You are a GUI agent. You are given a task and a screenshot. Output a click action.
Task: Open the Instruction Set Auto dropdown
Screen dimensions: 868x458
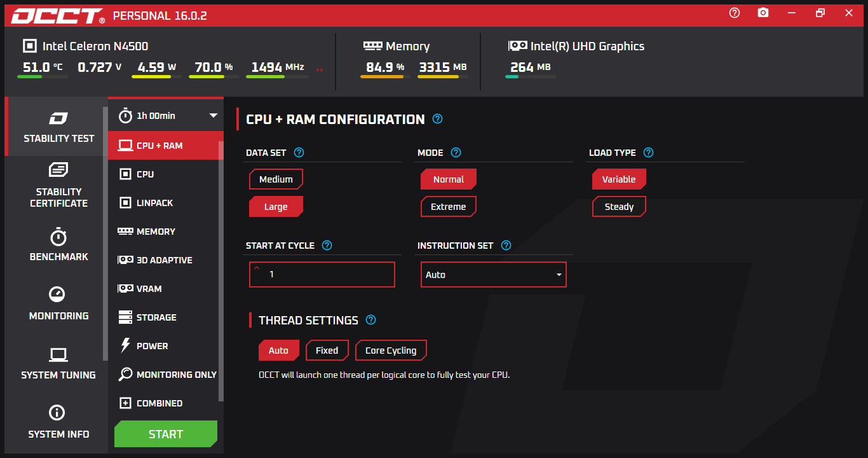point(493,275)
